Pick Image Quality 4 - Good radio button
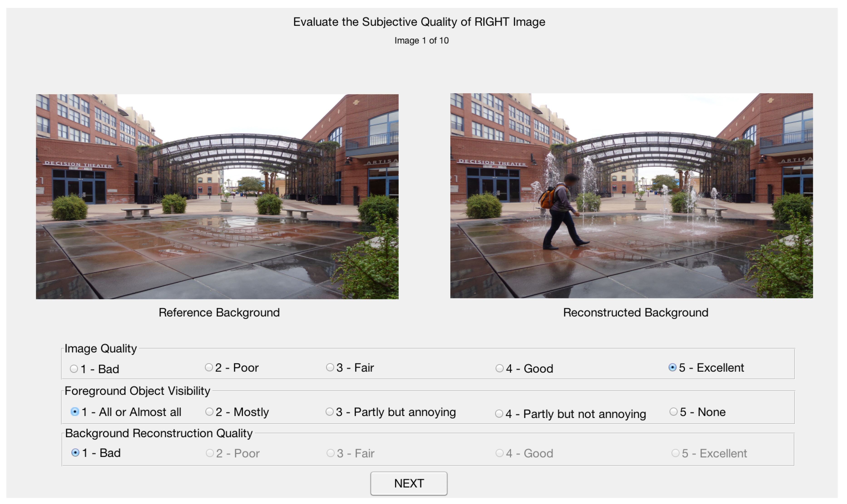This screenshot has width=847, height=504. click(x=499, y=369)
